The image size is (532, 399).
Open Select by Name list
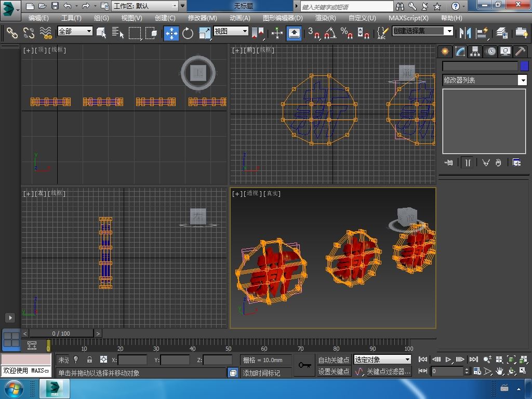point(118,33)
